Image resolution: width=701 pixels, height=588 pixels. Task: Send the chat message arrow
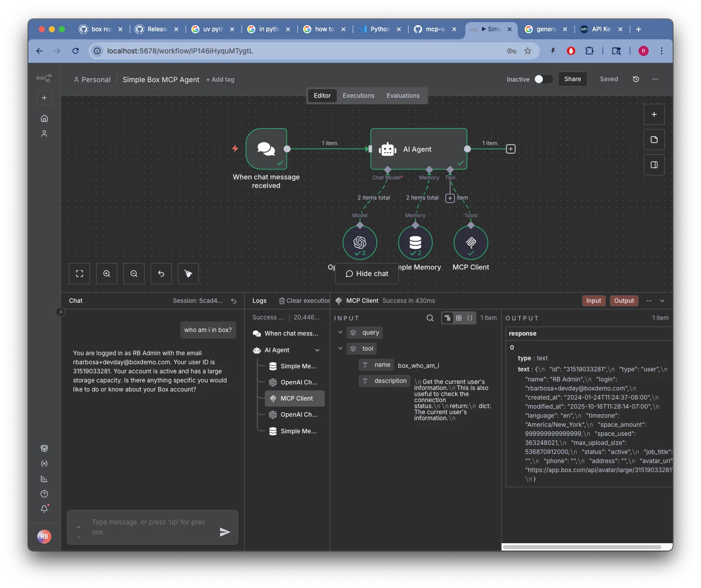coord(225,532)
